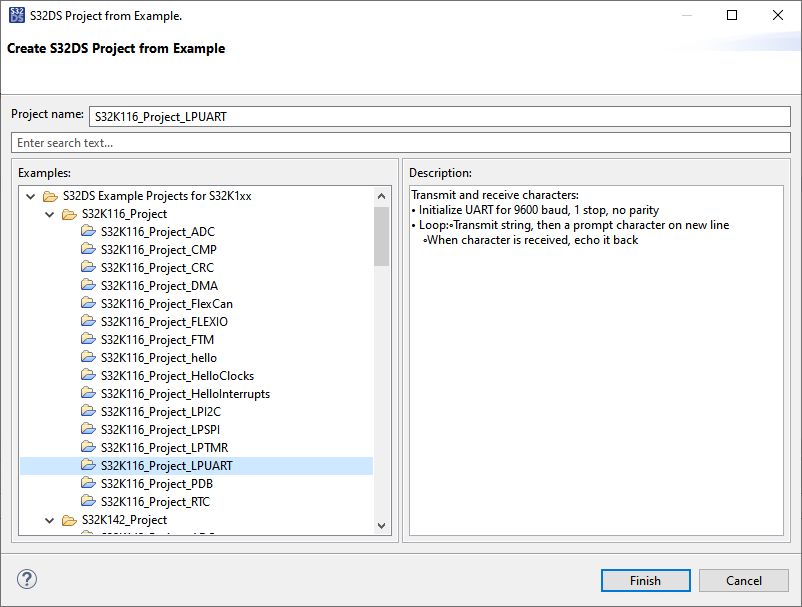Collapse the S32K142_Project tree branch
Image resolution: width=802 pixels, height=607 pixels.
[49, 519]
